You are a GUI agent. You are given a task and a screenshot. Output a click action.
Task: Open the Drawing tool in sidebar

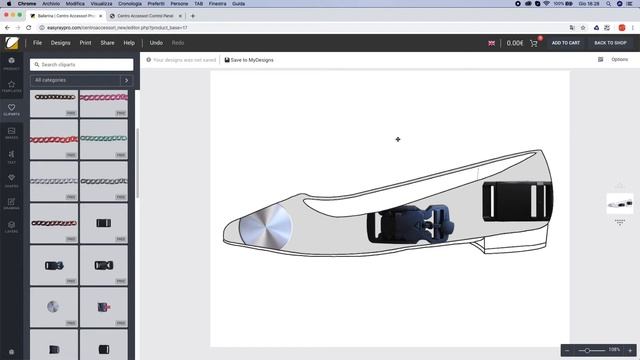click(11, 203)
